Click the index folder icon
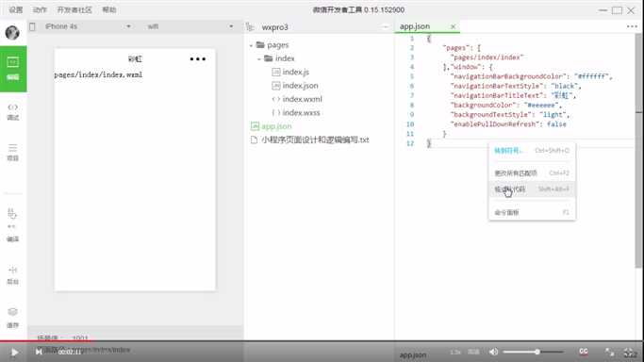 [x=269, y=58]
